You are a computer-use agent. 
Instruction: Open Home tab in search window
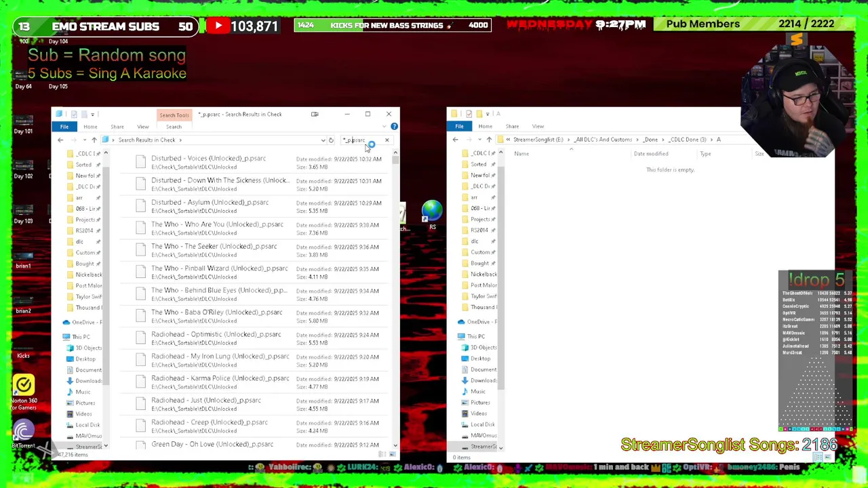click(x=90, y=127)
